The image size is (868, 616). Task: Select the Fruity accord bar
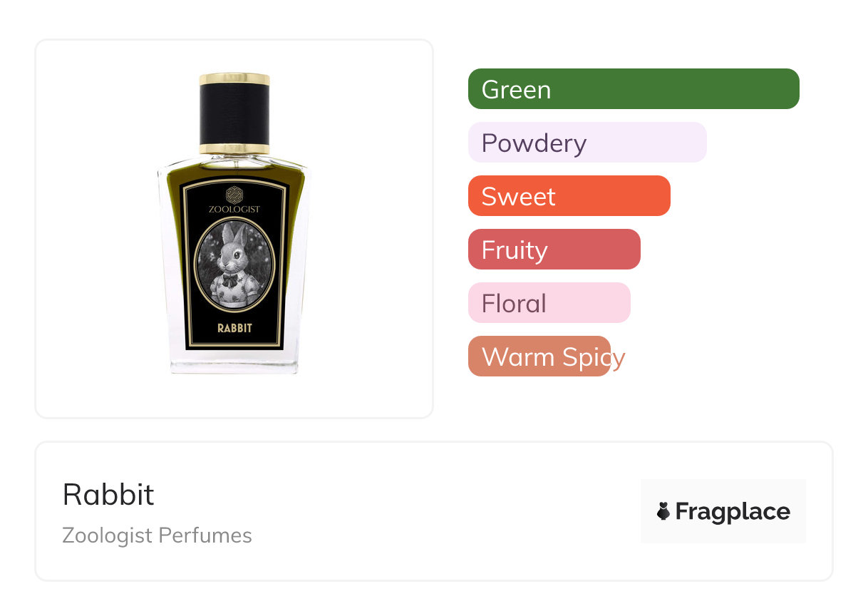point(554,250)
